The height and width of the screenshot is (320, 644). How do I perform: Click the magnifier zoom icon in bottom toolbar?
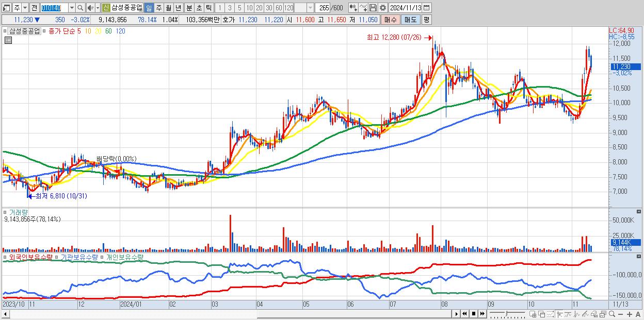coord(612,314)
